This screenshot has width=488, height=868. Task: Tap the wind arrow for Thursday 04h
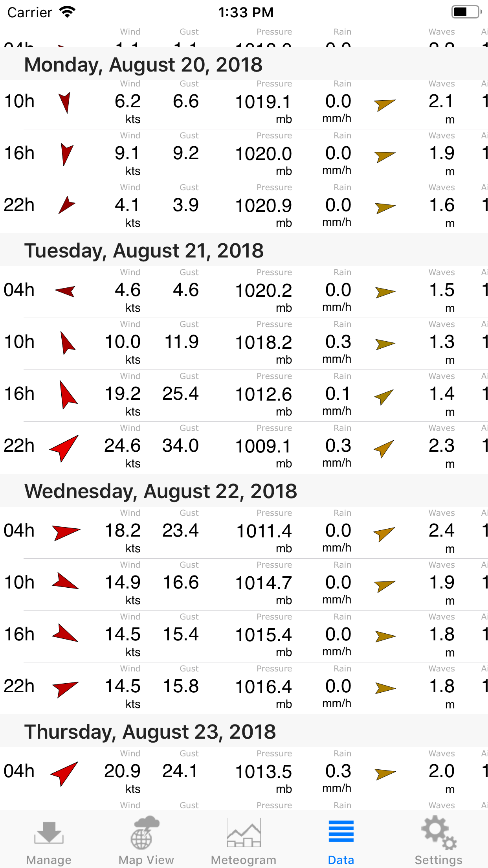(x=64, y=773)
